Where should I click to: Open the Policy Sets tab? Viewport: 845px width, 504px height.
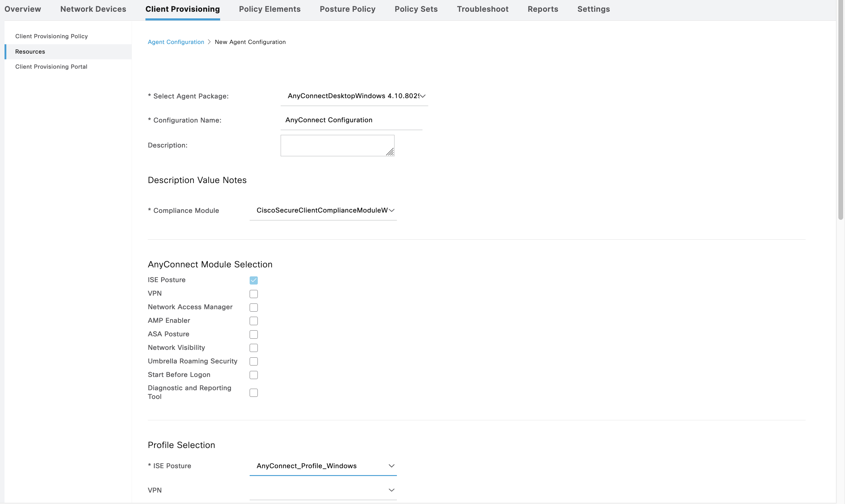click(x=416, y=9)
